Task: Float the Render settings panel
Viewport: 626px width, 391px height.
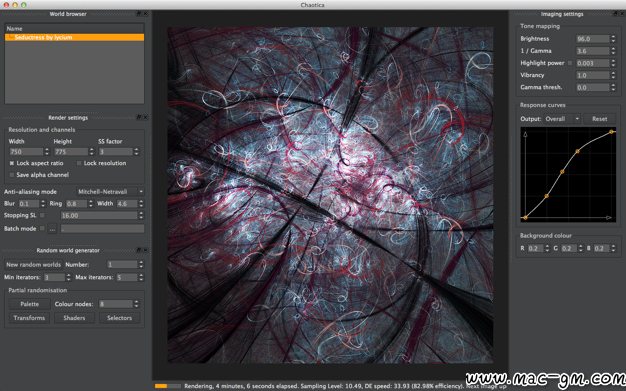Action: [x=138, y=117]
